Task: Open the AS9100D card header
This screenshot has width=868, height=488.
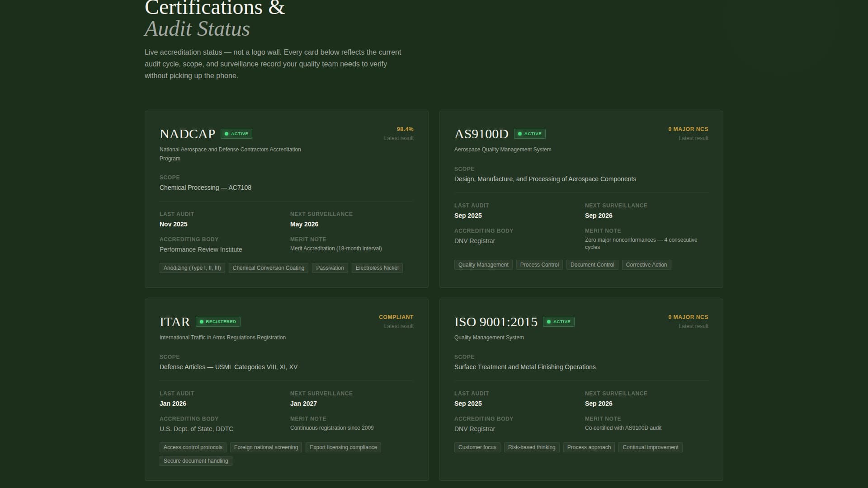Action: click(481, 133)
